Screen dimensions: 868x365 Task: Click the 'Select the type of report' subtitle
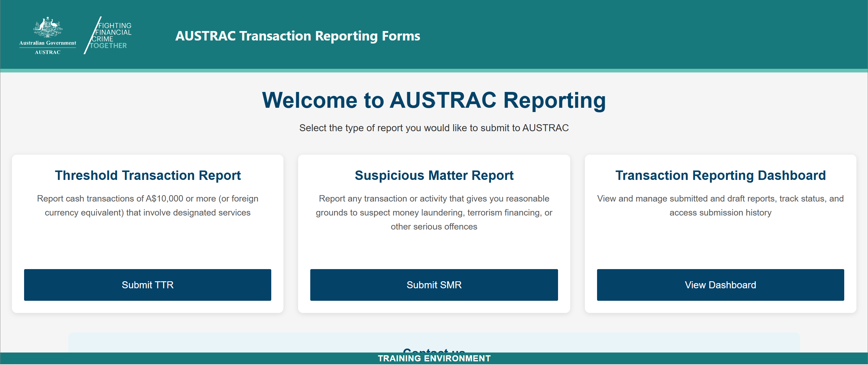434,128
